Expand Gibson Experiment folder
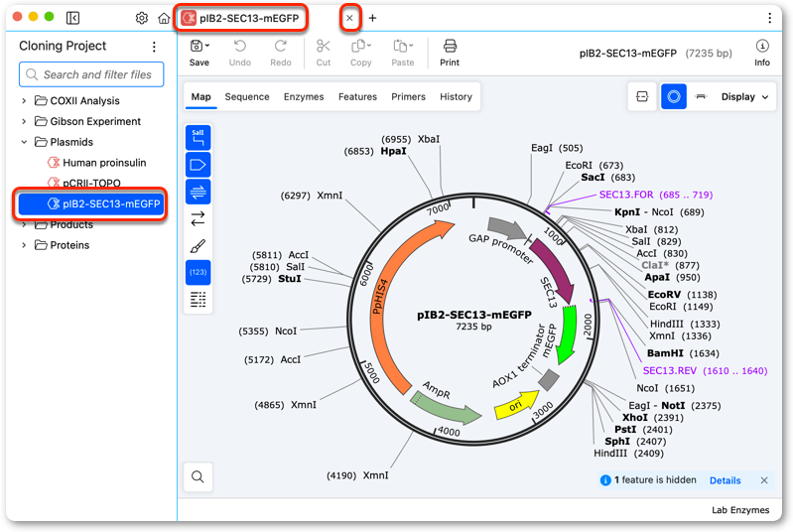This screenshot has width=793, height=532. tap(24, 121)
